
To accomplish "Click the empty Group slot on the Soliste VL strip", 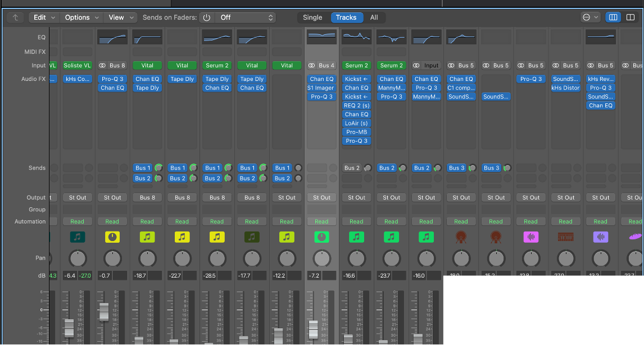I will tap(77, 210).
